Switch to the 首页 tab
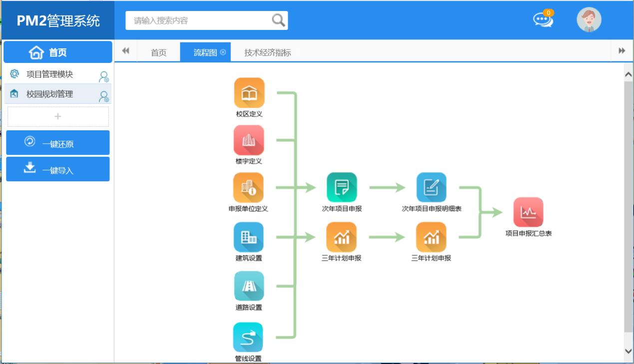Image resolution: width=634 pixels, height=364 pixels. pyautogui.click(x=158, y=52)
